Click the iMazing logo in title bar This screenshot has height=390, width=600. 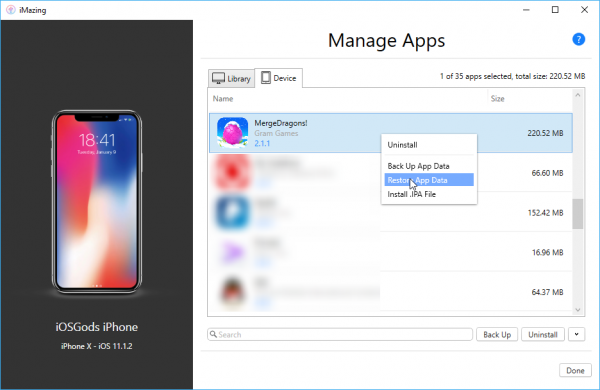click(x=11, y=10)
